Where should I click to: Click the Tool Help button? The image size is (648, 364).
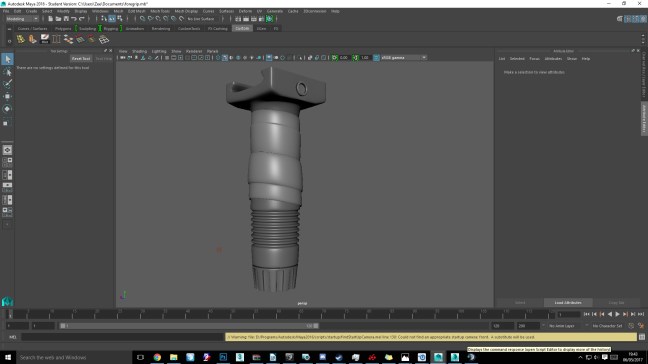click(103, 59)
